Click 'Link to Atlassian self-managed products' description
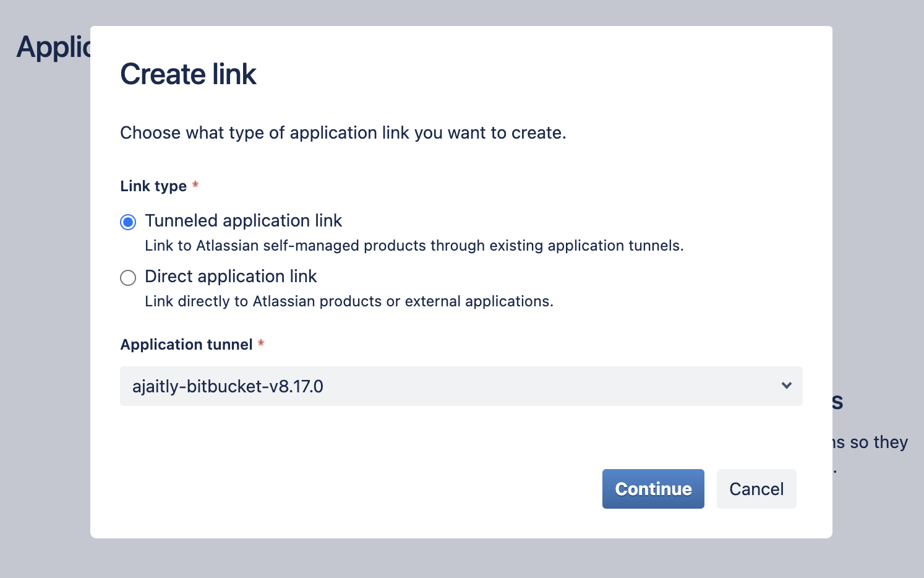The height and width of the screenshot is (578, 924). tap(414, 246)
